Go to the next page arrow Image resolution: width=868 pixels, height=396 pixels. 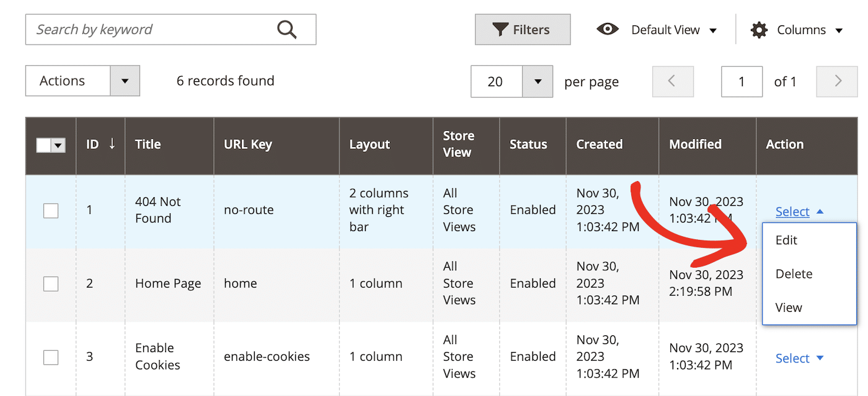click(x=837, y=81)
